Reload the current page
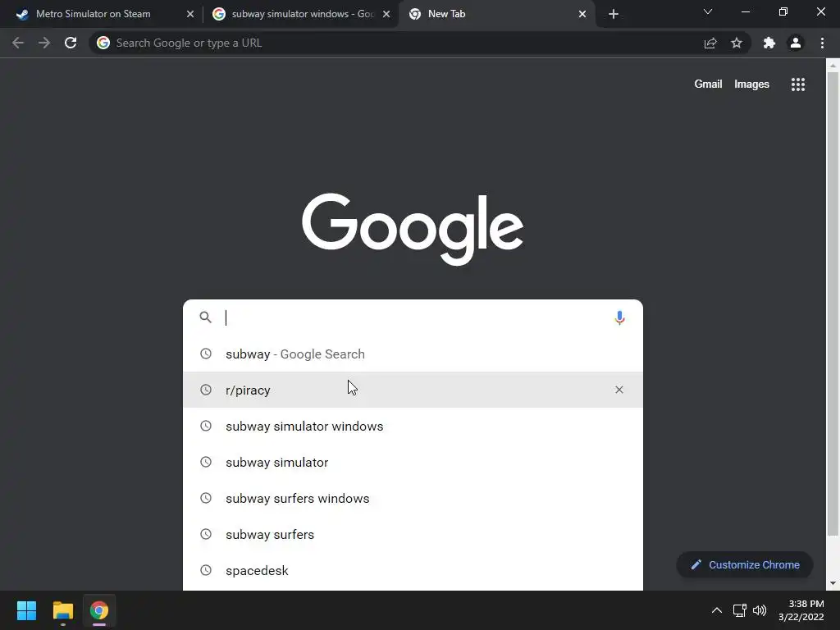This screenshot has height=630, width=840. click(71, 43)
